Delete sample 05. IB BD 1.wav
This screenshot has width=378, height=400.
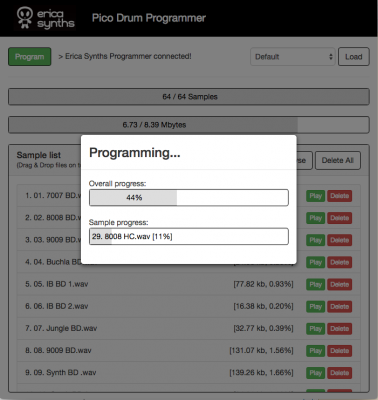(339, 284)
